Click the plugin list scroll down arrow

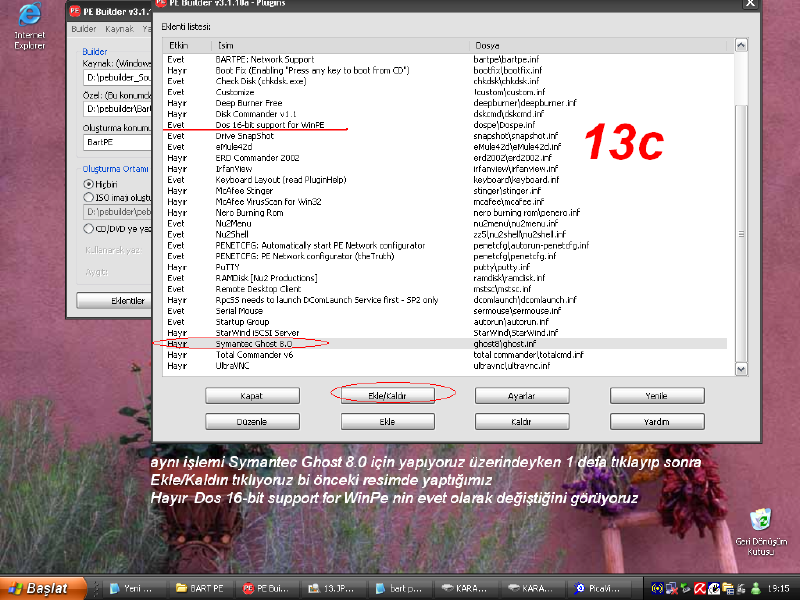coord(741,369)
